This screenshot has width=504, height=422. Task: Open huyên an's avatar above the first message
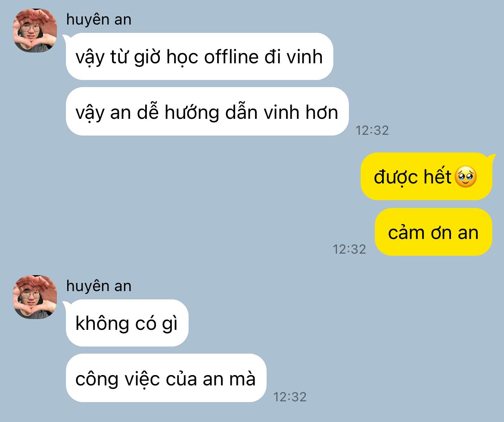pyautogui.click(x=35, y=31)
